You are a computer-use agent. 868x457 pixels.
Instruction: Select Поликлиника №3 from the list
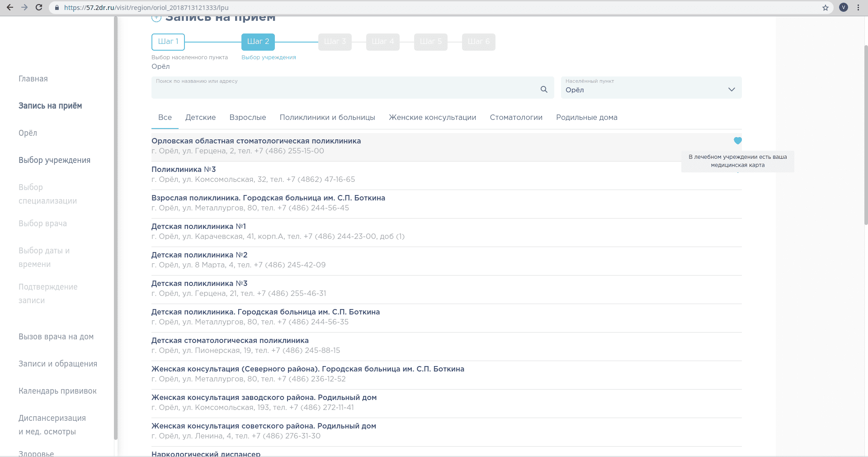point(184,170)
